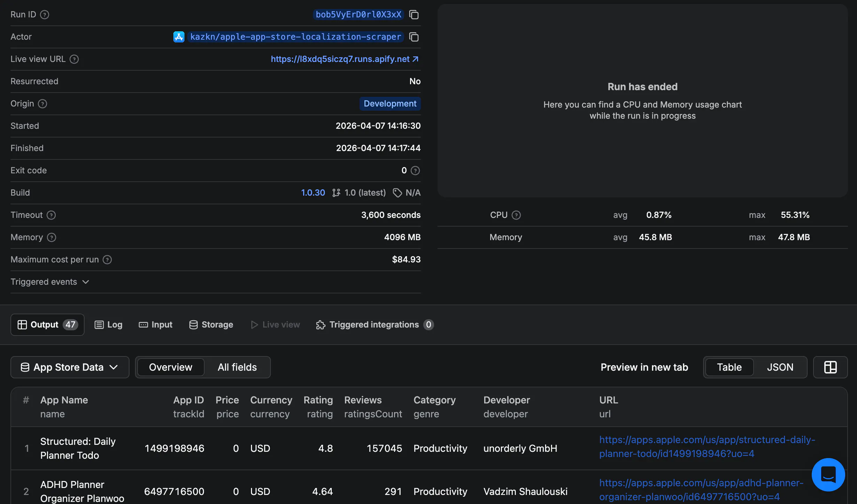857x504 pixels.
Task: Click the Started timestamp 2026-04-07 14:16:30
Action: (x=378, y=126)
